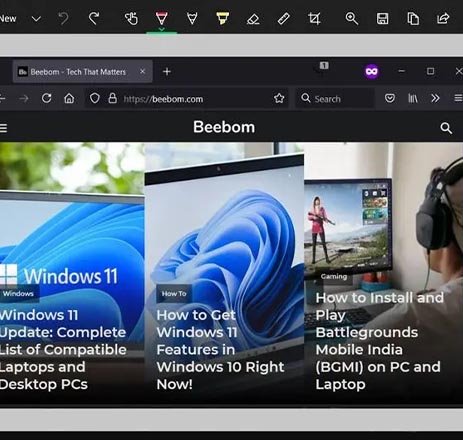Select the yellow highlighter tool
The image size is (463, 440).
tap(223, 18)
